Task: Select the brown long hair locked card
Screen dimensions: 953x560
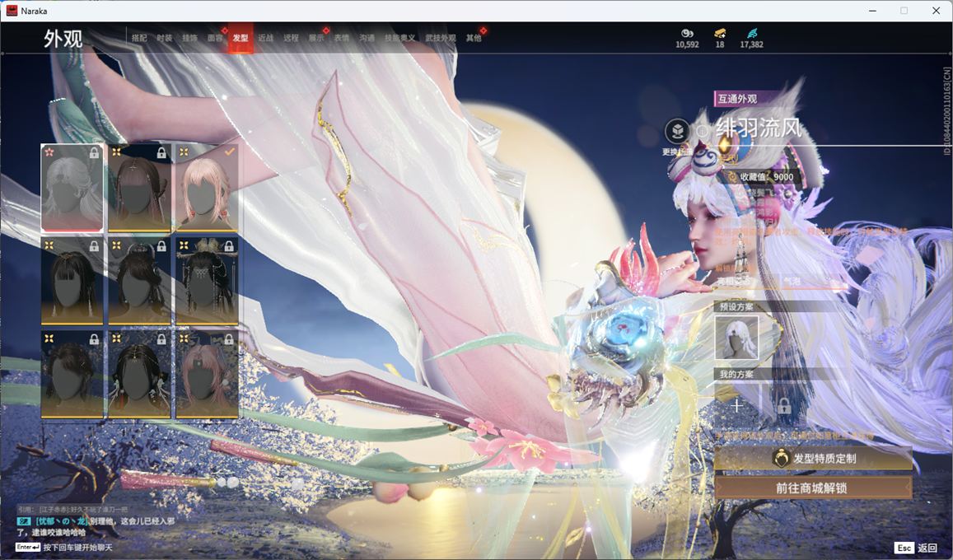Action: 139,188
